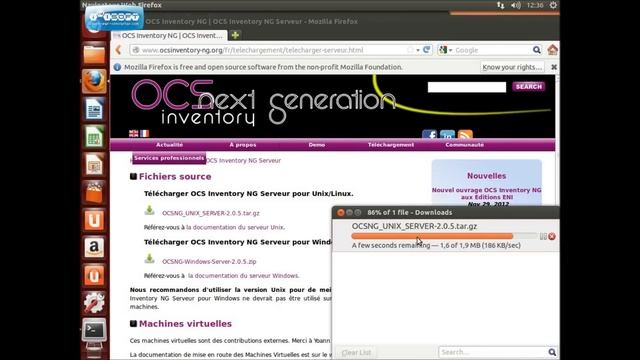Open the clock showing 12:36
This screenshot has height=360, width=640.
535,5
